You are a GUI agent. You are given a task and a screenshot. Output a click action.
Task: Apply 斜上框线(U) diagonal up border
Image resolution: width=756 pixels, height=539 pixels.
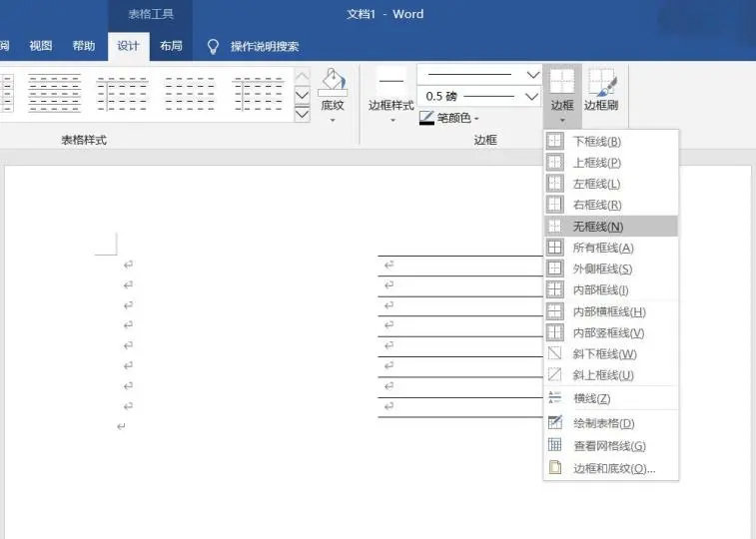[x=611, y=374]
